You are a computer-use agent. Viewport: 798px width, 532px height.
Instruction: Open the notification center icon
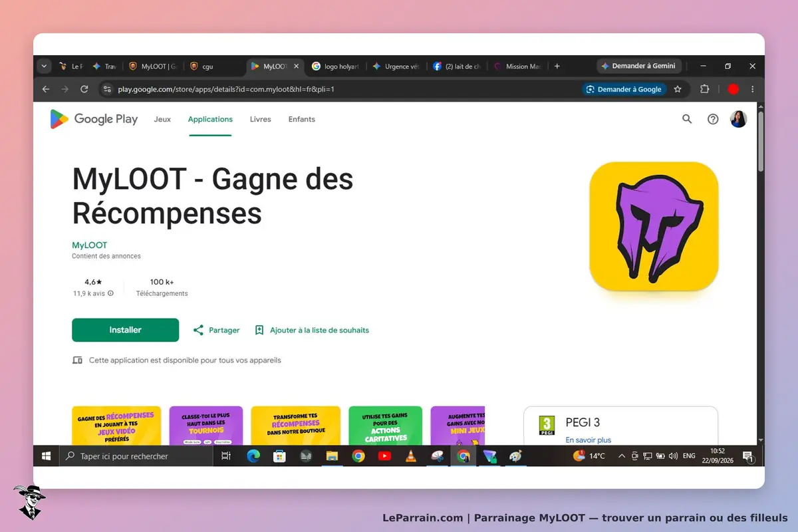click(x=748, y=456)
